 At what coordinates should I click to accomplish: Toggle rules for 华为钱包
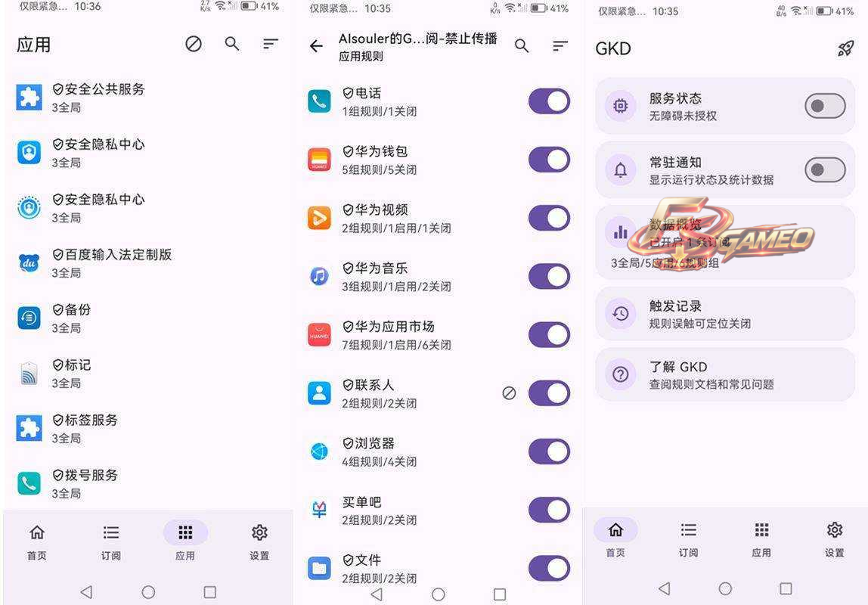549,160
